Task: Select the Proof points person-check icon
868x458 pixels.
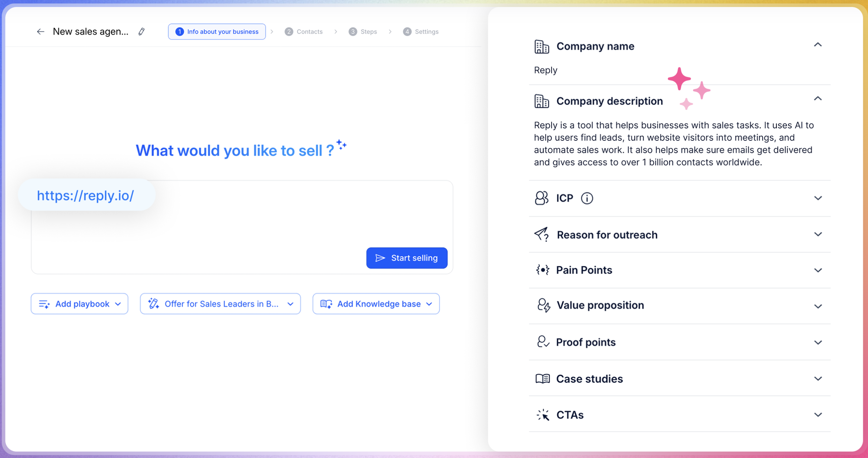Action: 543,342
